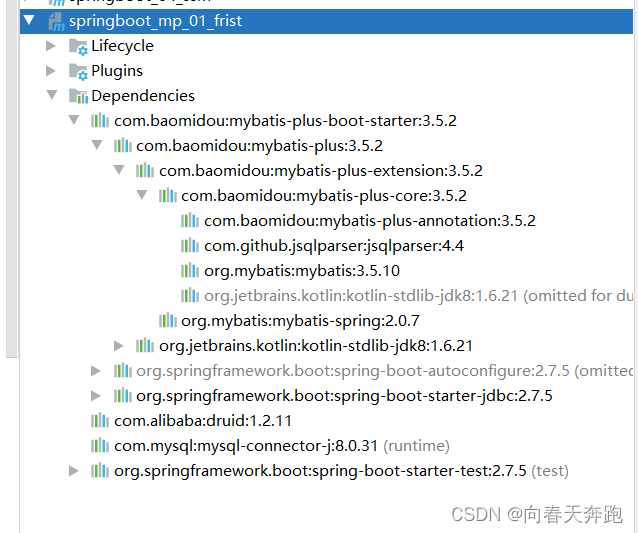Image resolution: width=638 pixels, height=533 pixels.
Task: Click the Lifecycle folder gear icon
Action: [78, 47]
